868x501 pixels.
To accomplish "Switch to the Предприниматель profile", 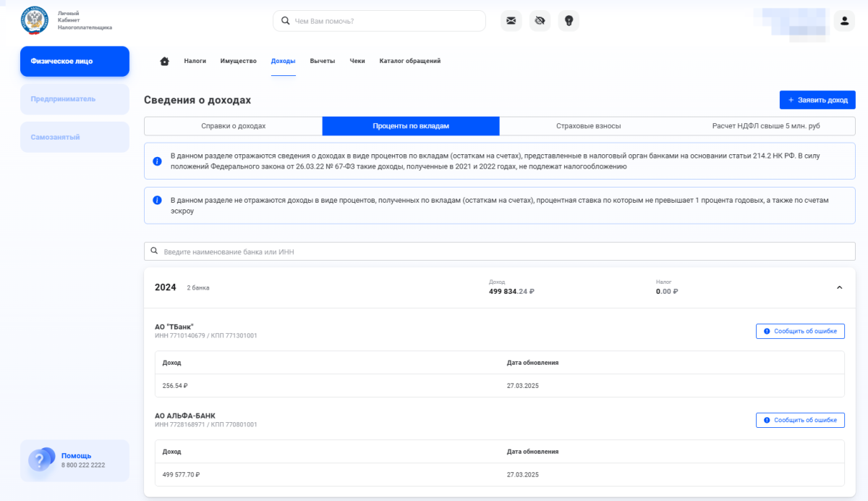I will tap(75, 99).
